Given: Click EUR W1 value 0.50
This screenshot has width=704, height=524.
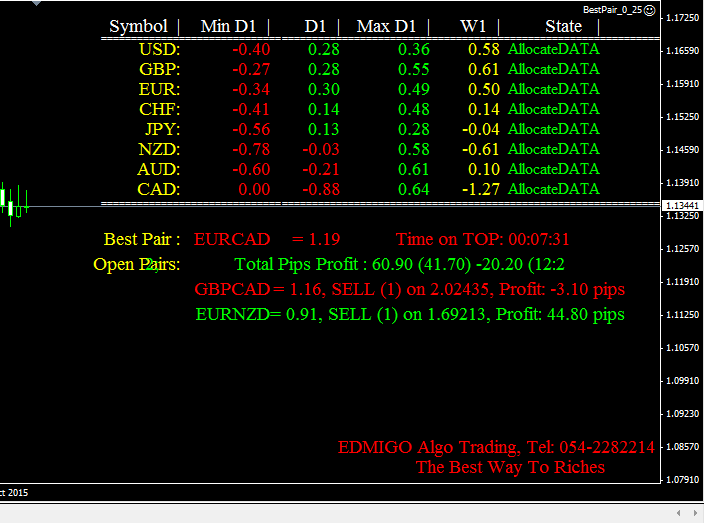Looking at the screenshot, I should 484,89.
